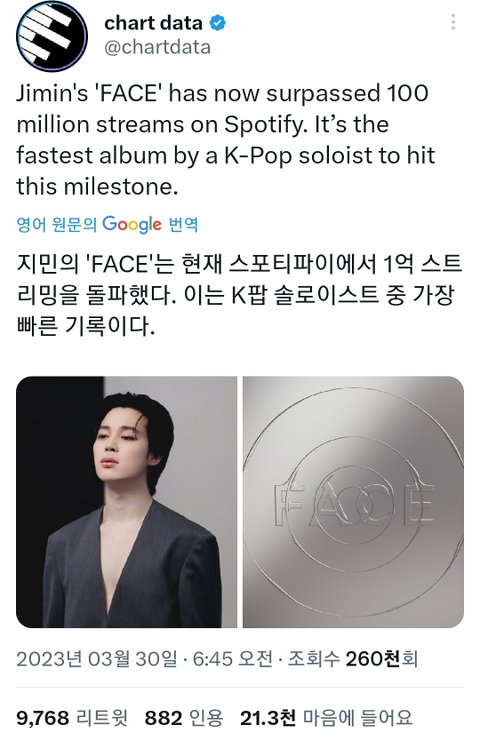Click the chart data display name

click(x=154, y=23)
